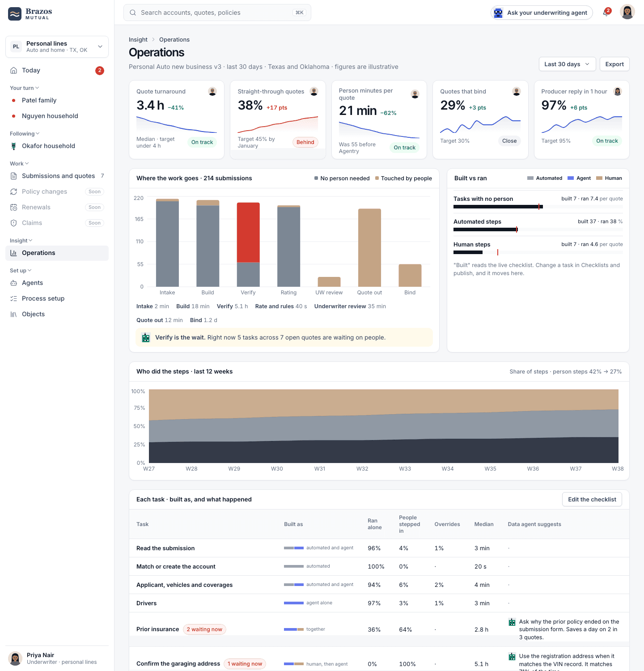Click the Export button
The width and height of the screenshot is (644, 671).
[x=614, y=64]
